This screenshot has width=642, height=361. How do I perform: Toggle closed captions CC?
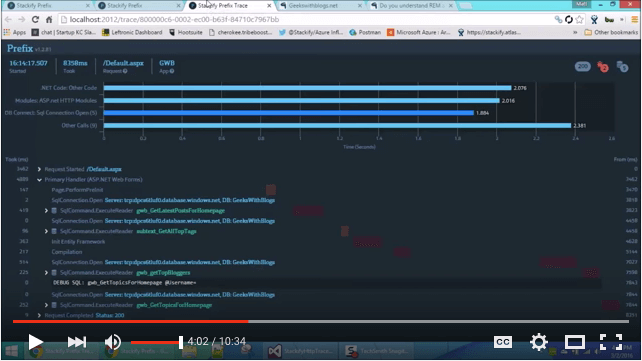(x=502, y=342)
